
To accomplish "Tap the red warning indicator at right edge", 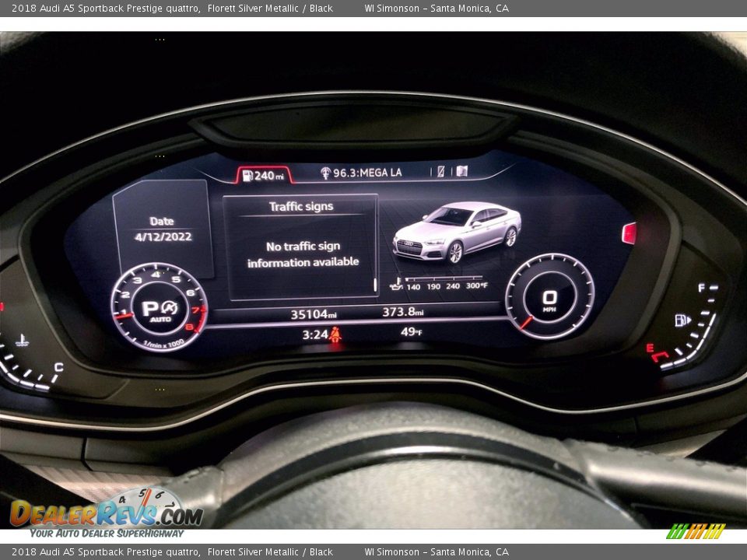I will click(x=629, y=234).
